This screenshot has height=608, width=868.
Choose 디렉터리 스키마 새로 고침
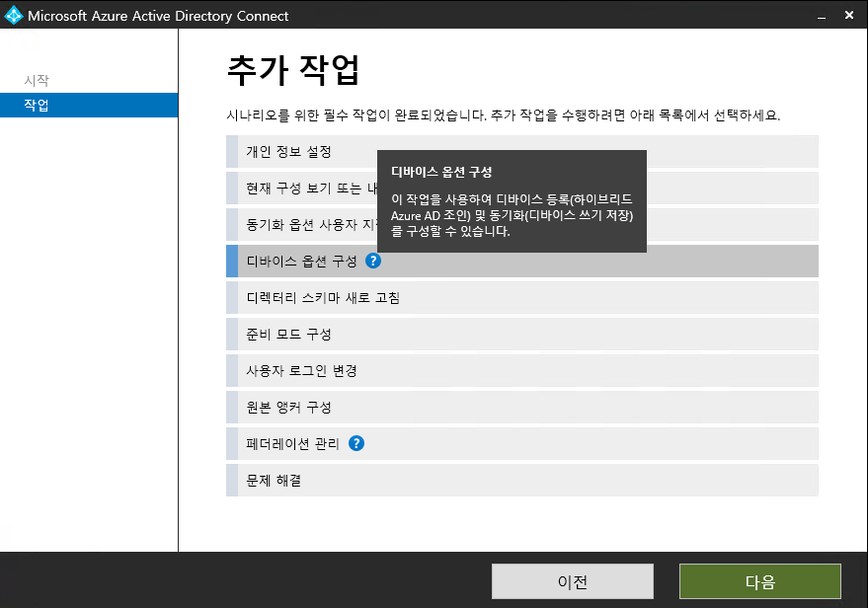[522, 298]
